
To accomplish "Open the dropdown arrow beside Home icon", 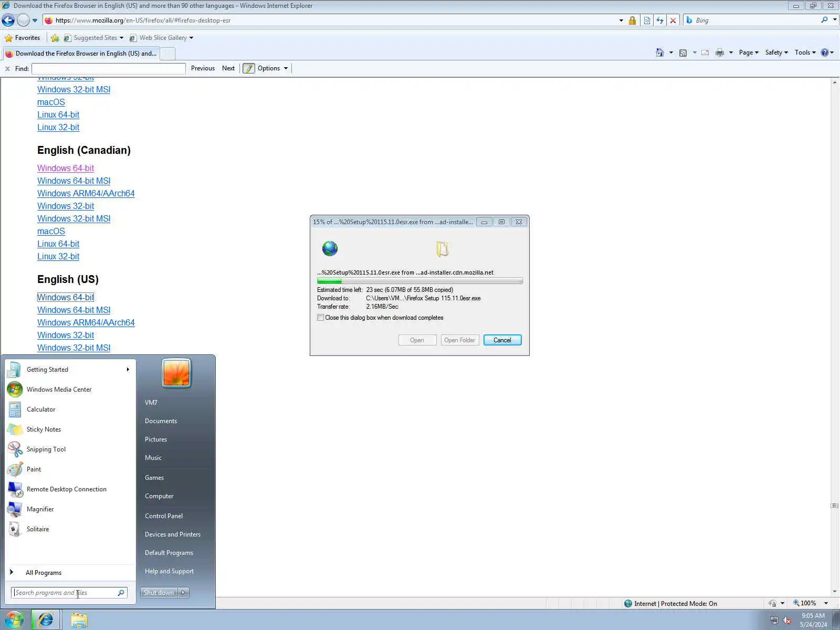I will click(671, 52).
